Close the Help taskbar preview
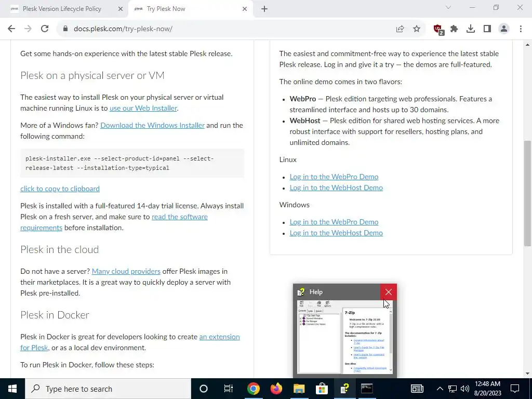The image size is (532, 399). pos(389,292)
